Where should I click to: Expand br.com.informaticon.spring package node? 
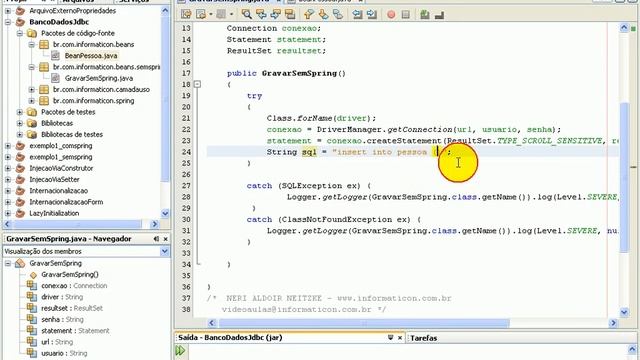[x=32, y=101]
